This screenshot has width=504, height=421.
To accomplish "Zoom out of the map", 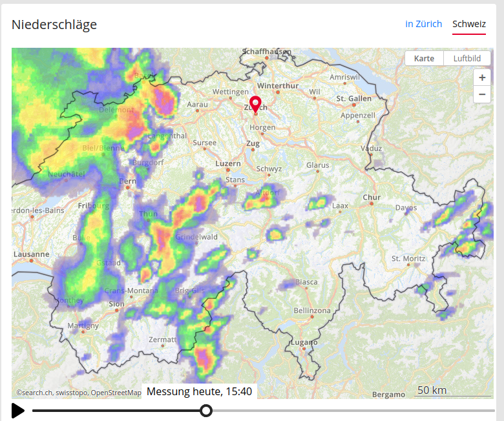I will [x=482, y=94].
